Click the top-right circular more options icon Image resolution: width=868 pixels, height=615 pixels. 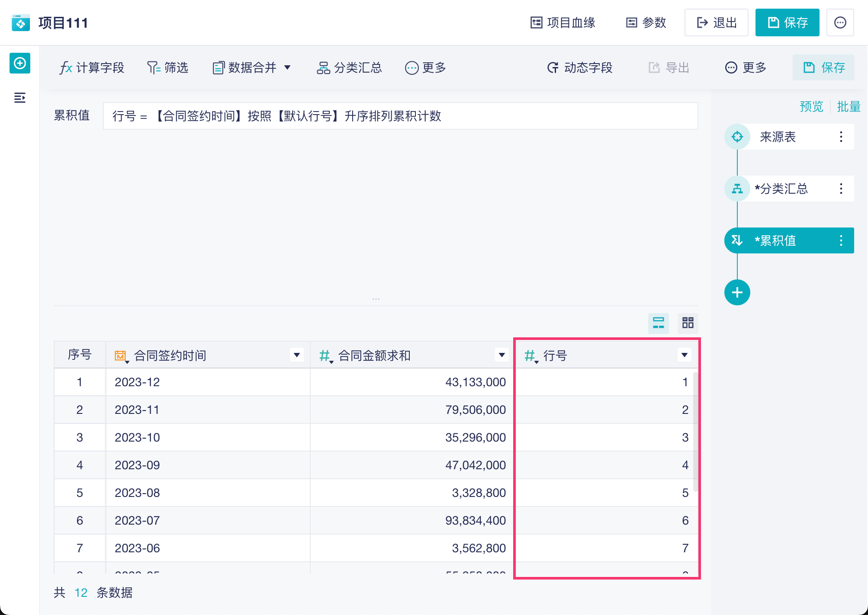pyautogui.click(x=840, y=22)
